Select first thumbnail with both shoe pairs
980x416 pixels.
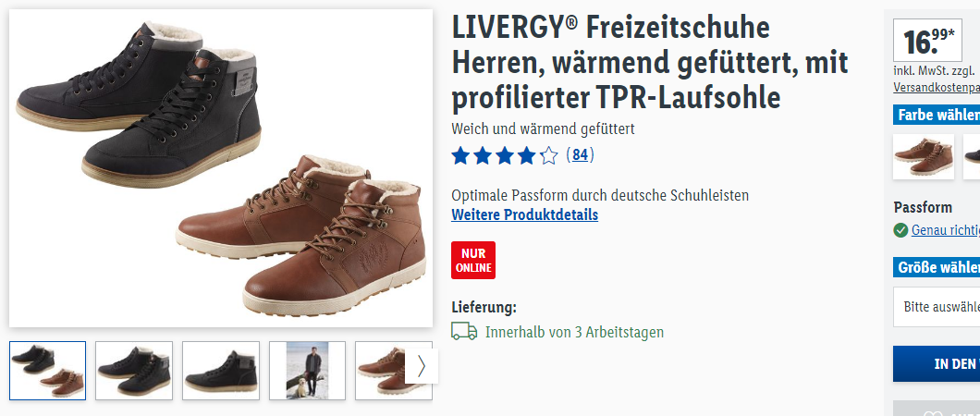click(47, 371)
